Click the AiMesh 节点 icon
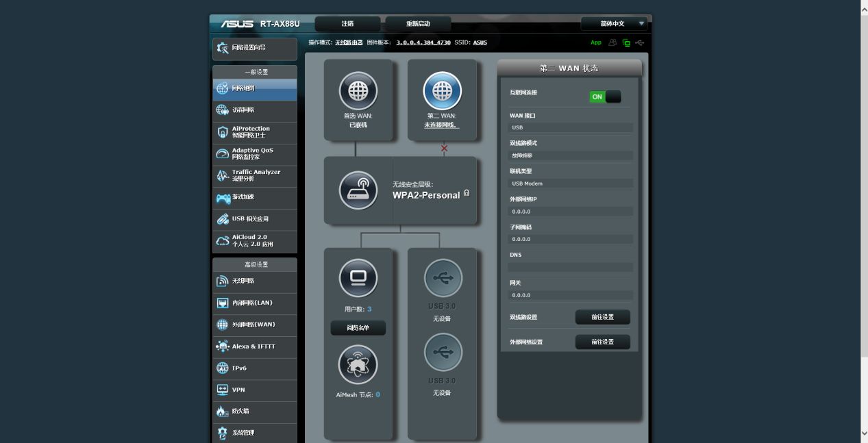The width and height of the screenshot is (868, 443). (x=358, y=364)
